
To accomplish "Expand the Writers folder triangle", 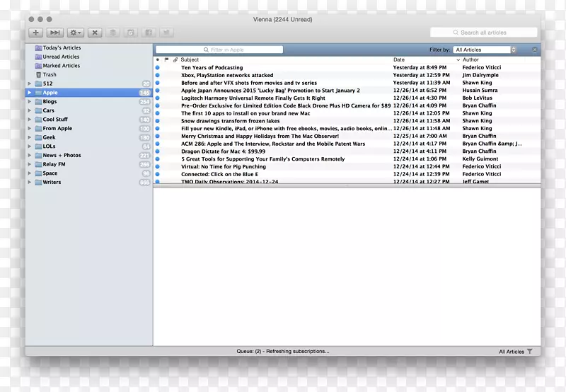I will [x=30, y=183].
